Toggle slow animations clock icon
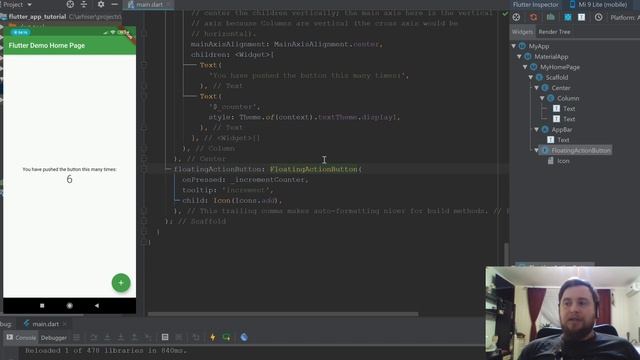 [598, 17]
